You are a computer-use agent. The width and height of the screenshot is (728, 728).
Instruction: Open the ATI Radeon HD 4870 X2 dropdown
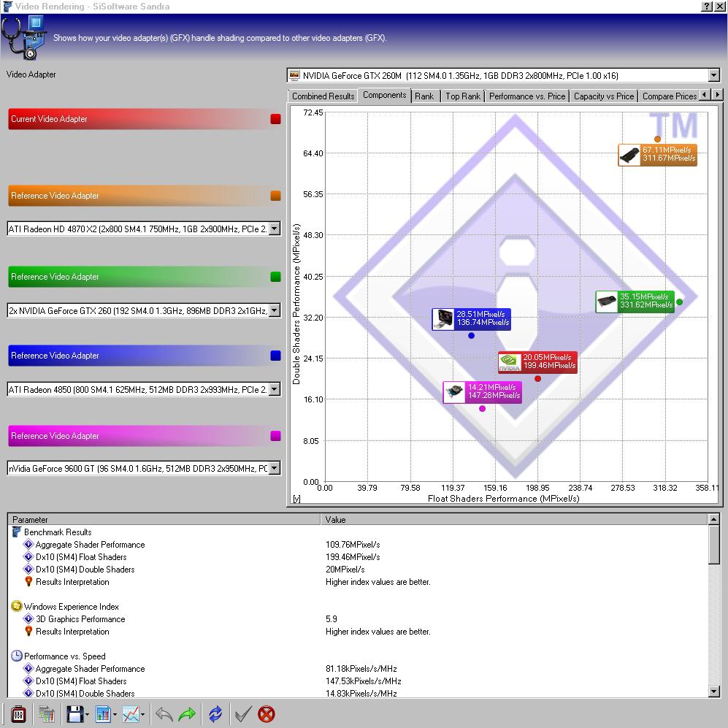(x=275, y=229)
